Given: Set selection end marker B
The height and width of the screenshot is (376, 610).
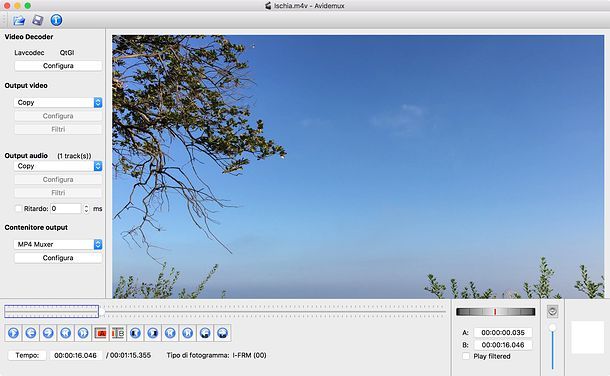Looking at the screenshot, I should click(118, 333).
